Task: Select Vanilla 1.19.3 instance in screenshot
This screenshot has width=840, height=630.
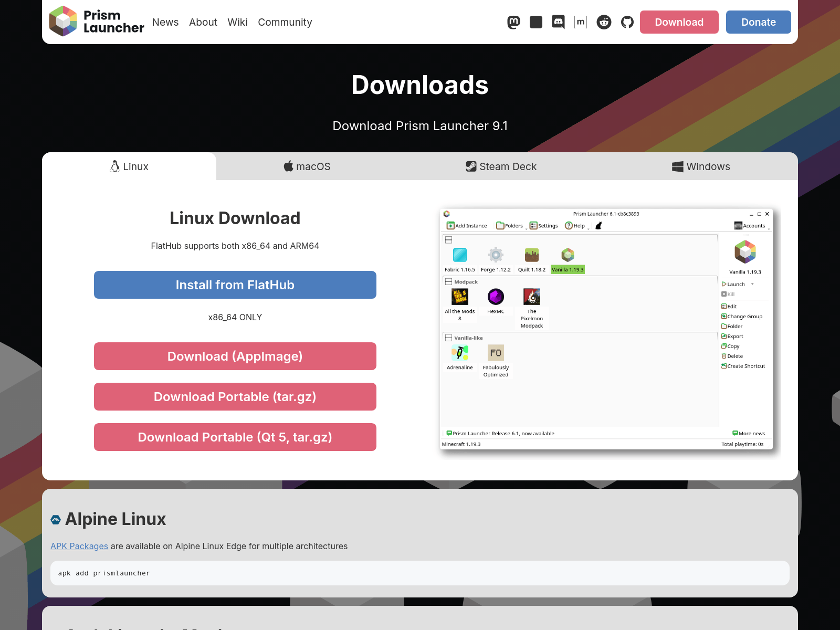Action: click(x=568, y=260)
